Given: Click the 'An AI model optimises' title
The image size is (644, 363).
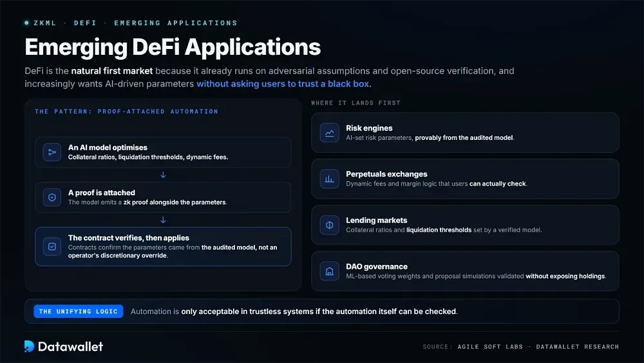Looking at the screenshot, I should click(108, 148).
